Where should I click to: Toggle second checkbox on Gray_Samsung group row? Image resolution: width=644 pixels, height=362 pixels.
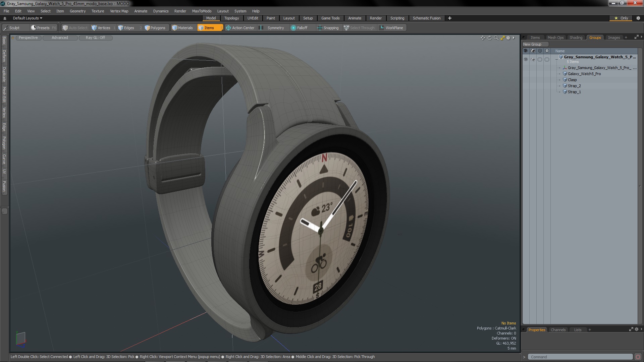coord(547,59)
